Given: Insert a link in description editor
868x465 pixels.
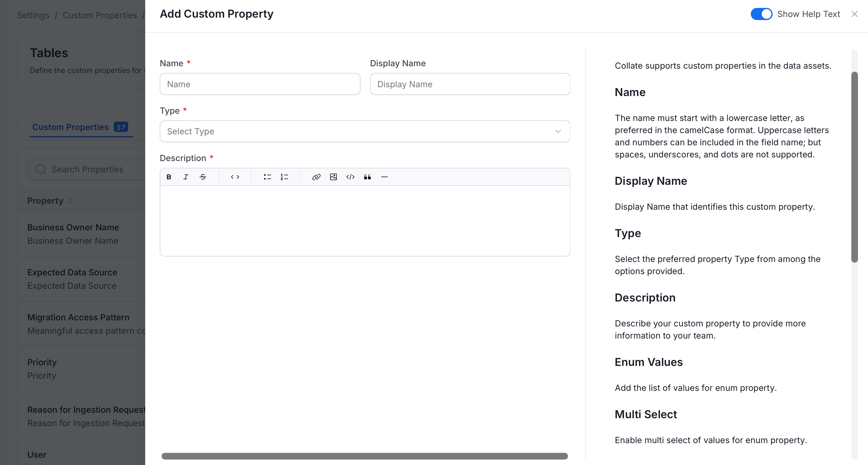Looking at the screenshot, I should pyautogui.click(x=316, y=177).
